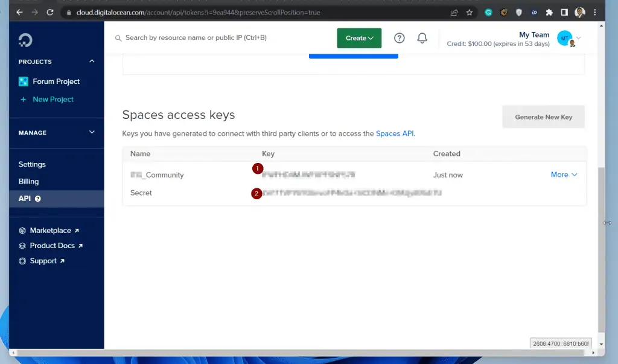Click the blurred access key value
This screenshot has width=618, height=364.
pyautogui.click(x=308, y=174)
